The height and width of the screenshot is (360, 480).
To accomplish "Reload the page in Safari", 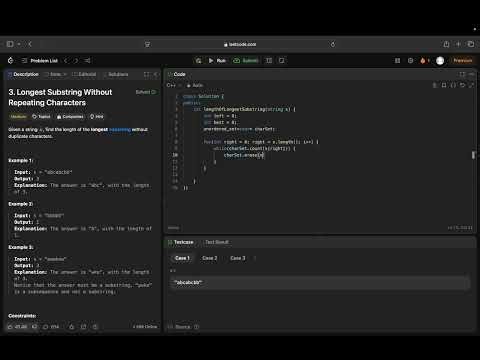I will tap(333, 44).
